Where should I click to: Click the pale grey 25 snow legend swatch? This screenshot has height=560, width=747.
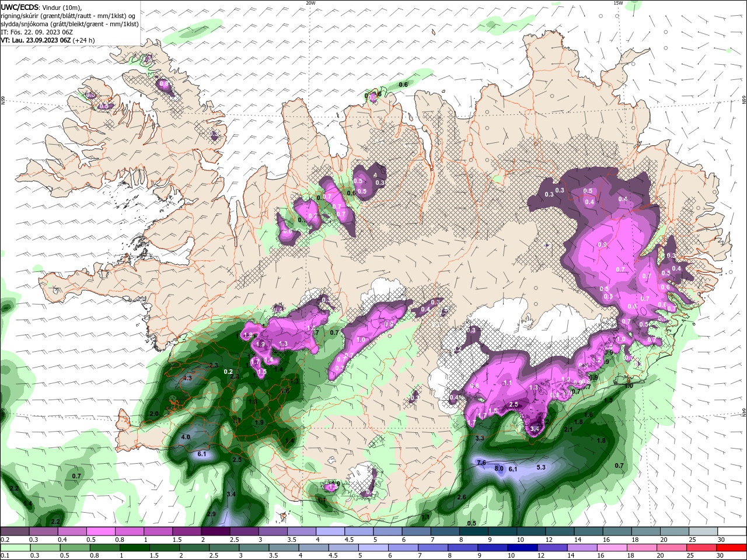tap(704, 531)
